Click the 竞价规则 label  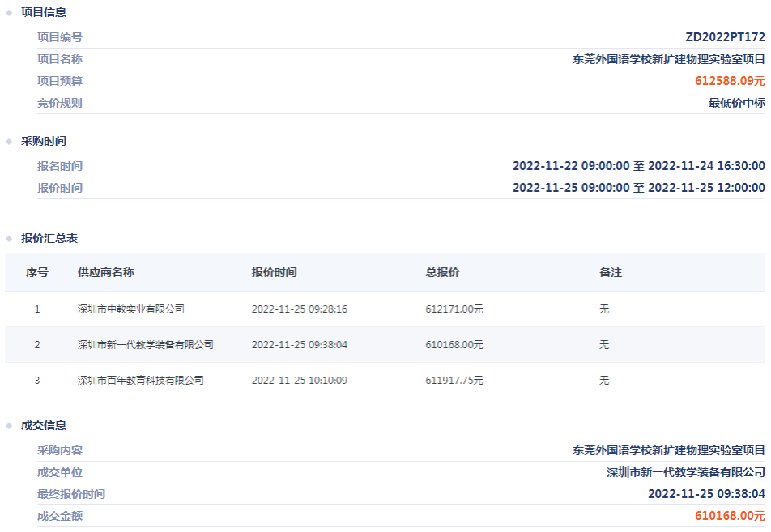(x=60, y=103)
